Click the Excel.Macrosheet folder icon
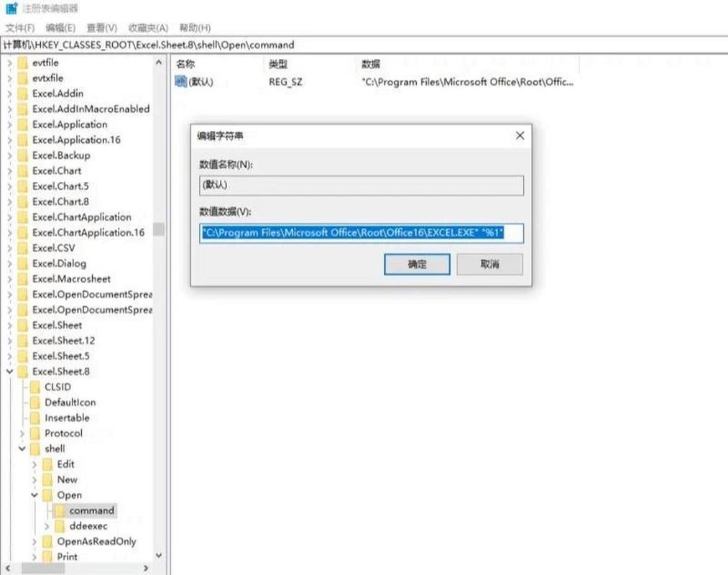The height and width of the screenshot is (575, 728). pyautogui.click(x=23, y=279)
